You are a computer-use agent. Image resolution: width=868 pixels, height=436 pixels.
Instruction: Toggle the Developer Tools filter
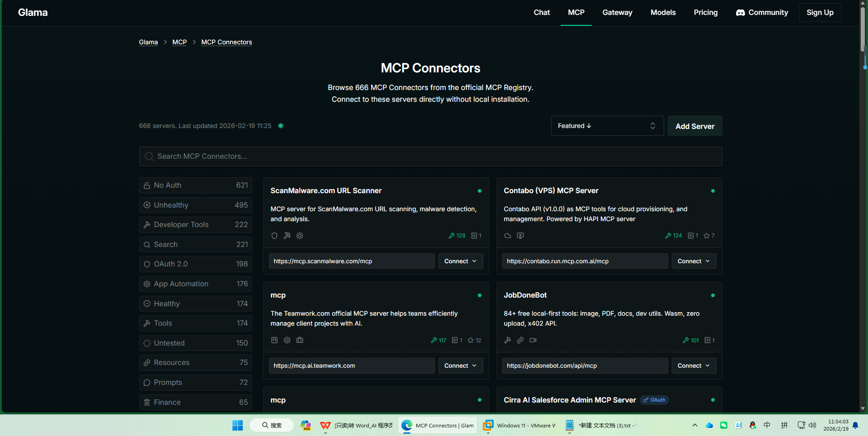(x=196, y=225)
